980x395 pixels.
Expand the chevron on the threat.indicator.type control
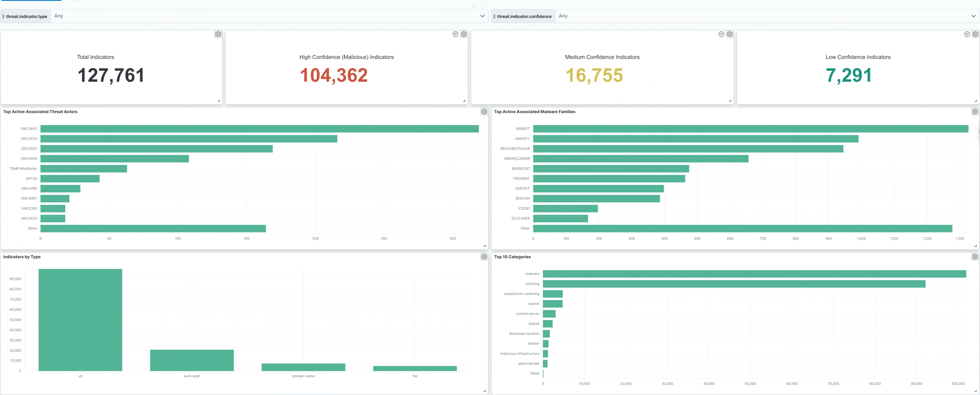[482, 16]
